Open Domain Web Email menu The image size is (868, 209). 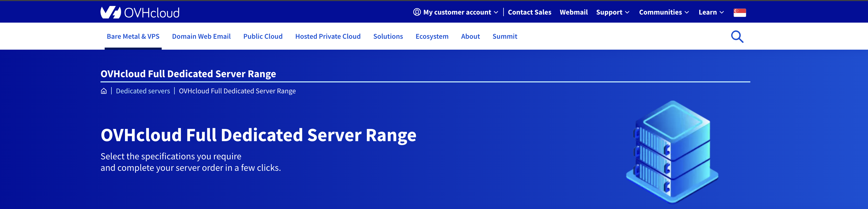[201, 36]
